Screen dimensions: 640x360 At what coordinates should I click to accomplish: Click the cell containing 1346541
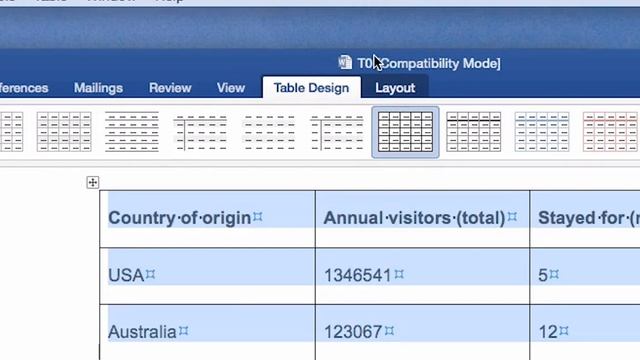(x=422, y=276)
